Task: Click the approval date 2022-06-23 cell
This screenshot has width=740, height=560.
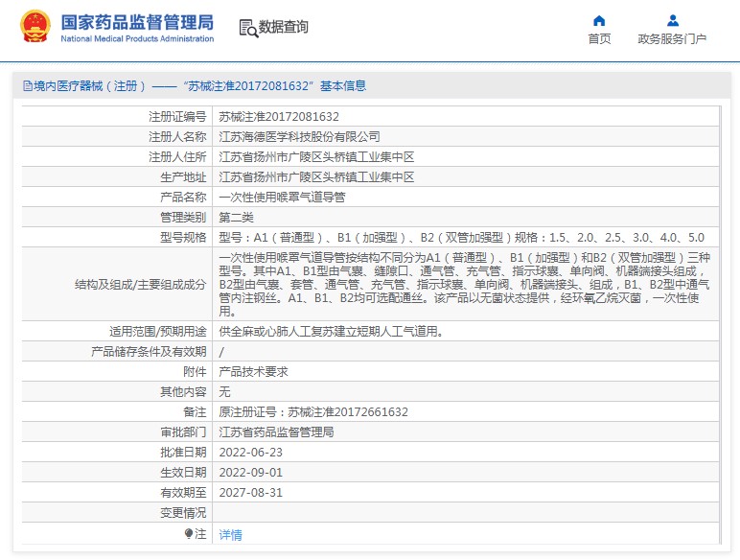Action: pyautogui.click(x=249, y=452)
